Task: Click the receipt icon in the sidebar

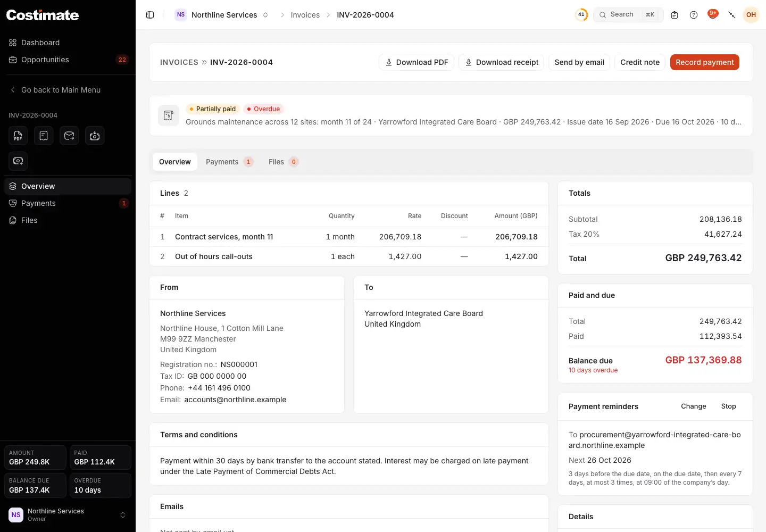Action: [44, 136]
